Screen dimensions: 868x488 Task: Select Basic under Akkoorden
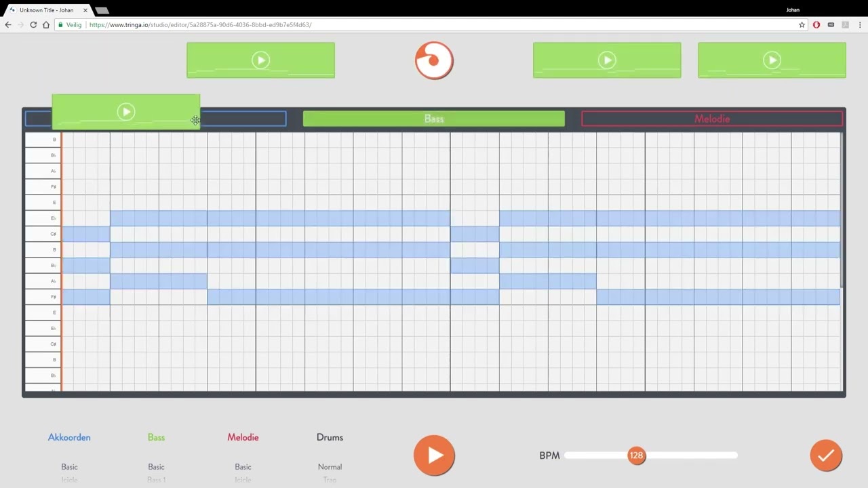point(69,466)
